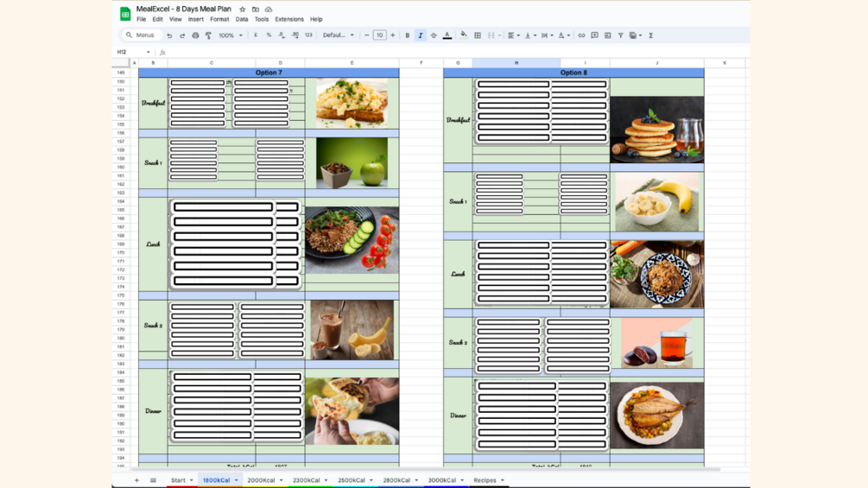868x488 pixels.
Task: Open the horizontal align dropdown
Action: pyautogui.click(x=514, y=35)
